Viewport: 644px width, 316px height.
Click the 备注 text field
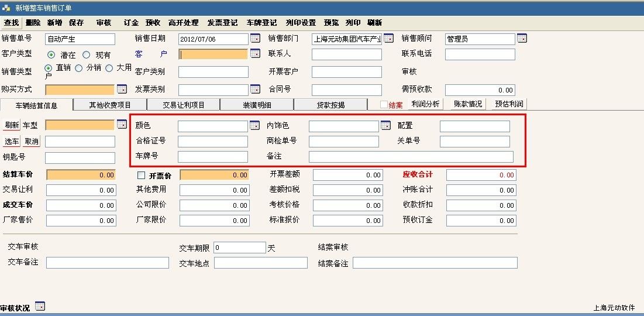pyautogui.click(x=411, y=157)
